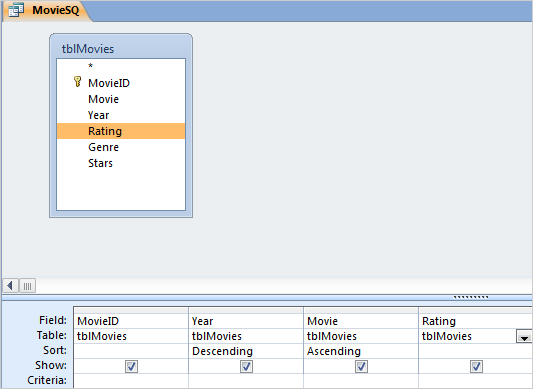Click tblMovies Table cell under Movie
533x389 pixels.
click(361, 336)
